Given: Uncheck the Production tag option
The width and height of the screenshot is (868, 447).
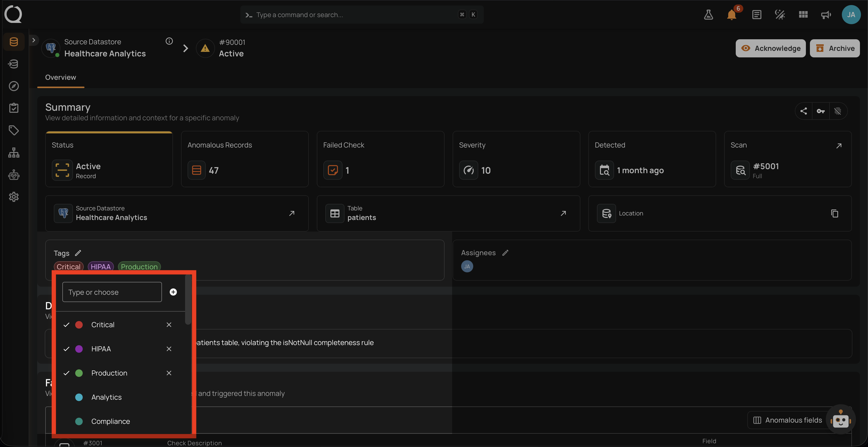Looking at the screenshot, I should [x=66, y=373].
